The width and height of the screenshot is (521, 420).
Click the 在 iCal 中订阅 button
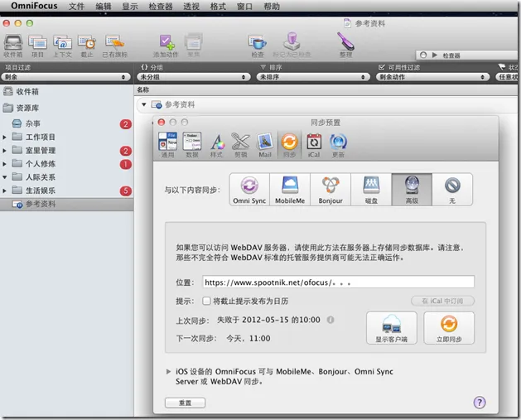point(442,301)
